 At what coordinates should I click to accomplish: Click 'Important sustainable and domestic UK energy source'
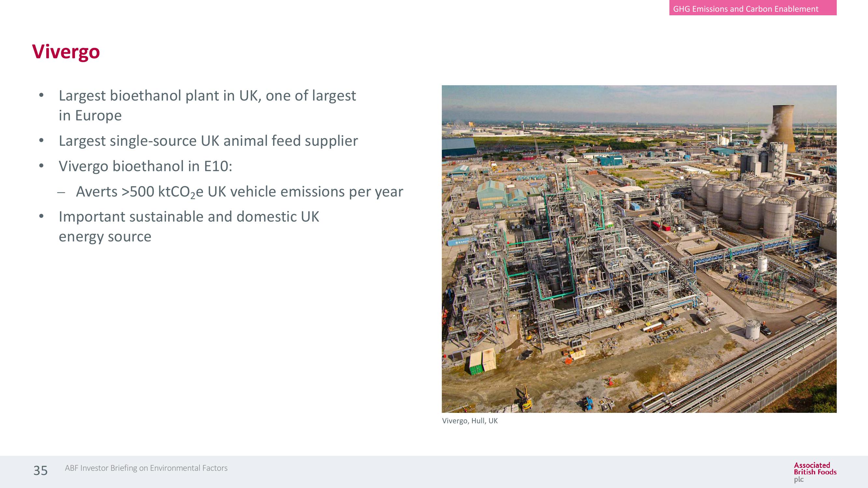point(189,226)
